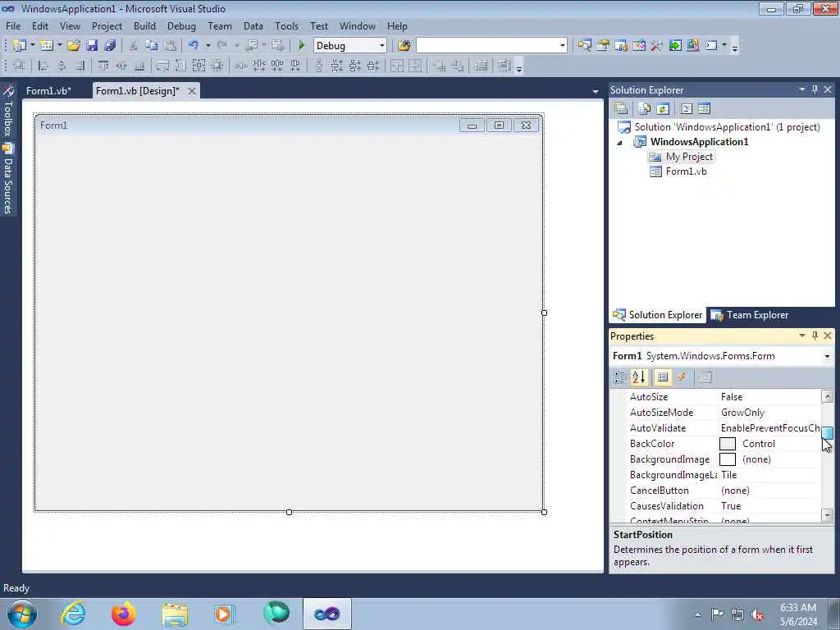
Task: Click the Open File folder icon
Action: pos(73,46)
